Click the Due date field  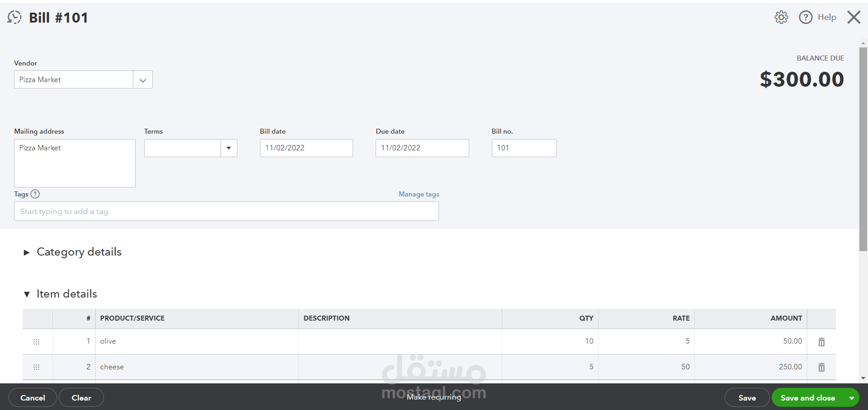pos(422,148)
